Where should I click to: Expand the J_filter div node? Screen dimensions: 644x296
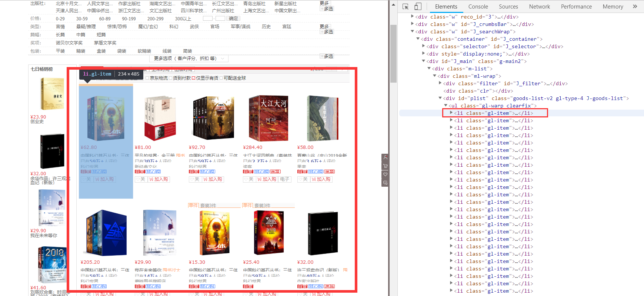(440, 83)
